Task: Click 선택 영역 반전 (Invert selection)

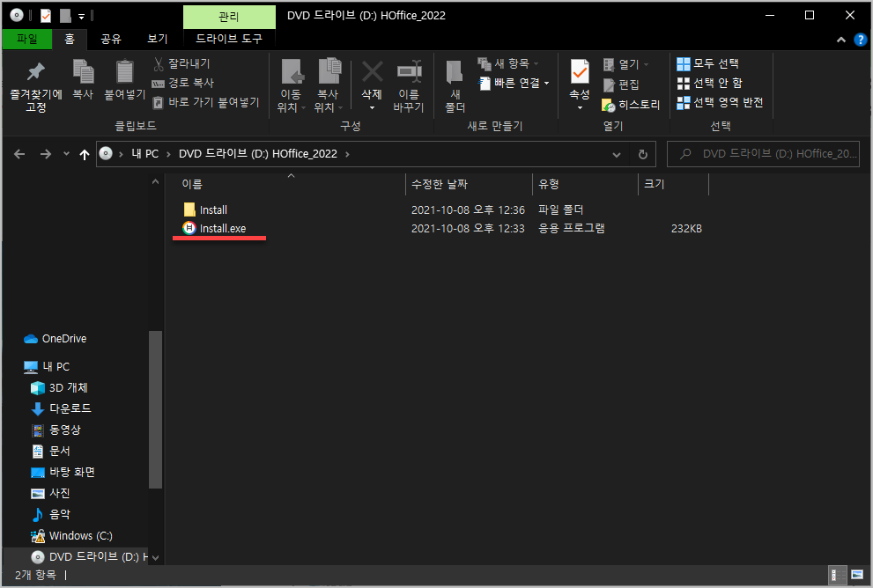Action: 720,102
